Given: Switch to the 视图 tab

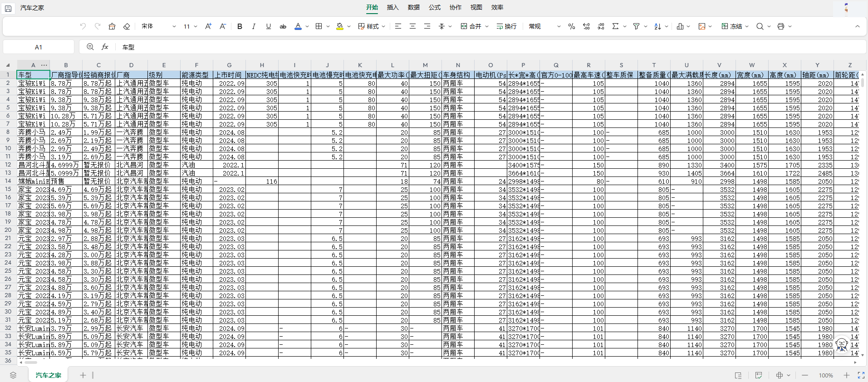Looking at the screenshot, I should click(476, 7).
